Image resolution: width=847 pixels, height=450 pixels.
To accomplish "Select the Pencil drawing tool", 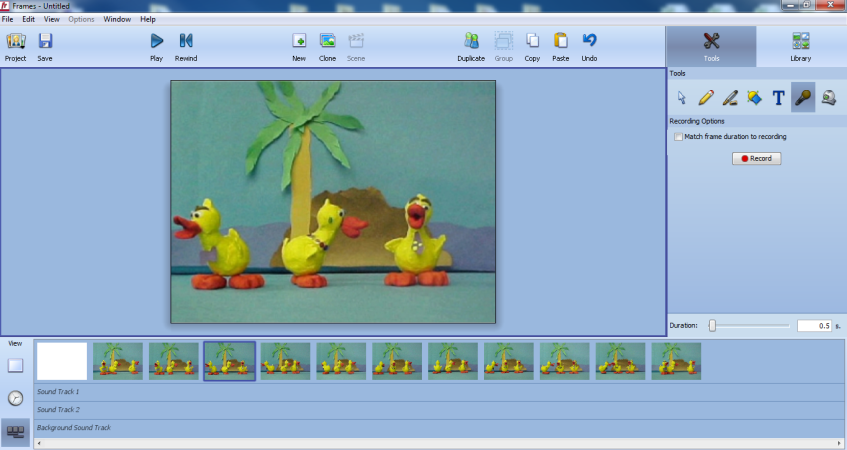I will (705, 97).
